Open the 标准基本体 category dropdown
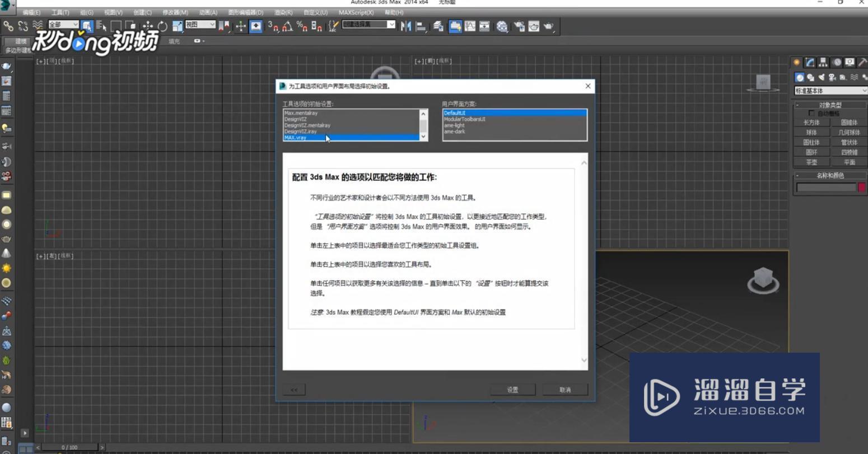The height and width of the screenshot is (454, 868). [x=830, y=91]
